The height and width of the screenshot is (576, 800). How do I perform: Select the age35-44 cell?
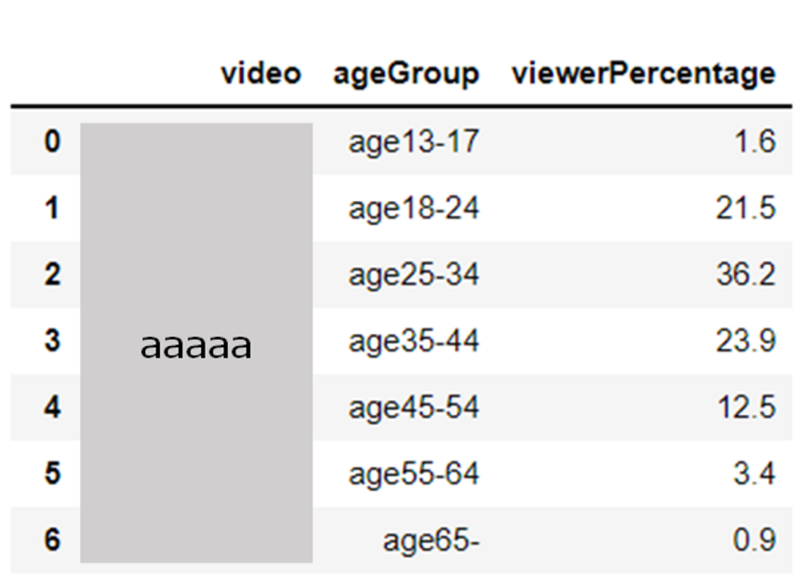[414, 341]
